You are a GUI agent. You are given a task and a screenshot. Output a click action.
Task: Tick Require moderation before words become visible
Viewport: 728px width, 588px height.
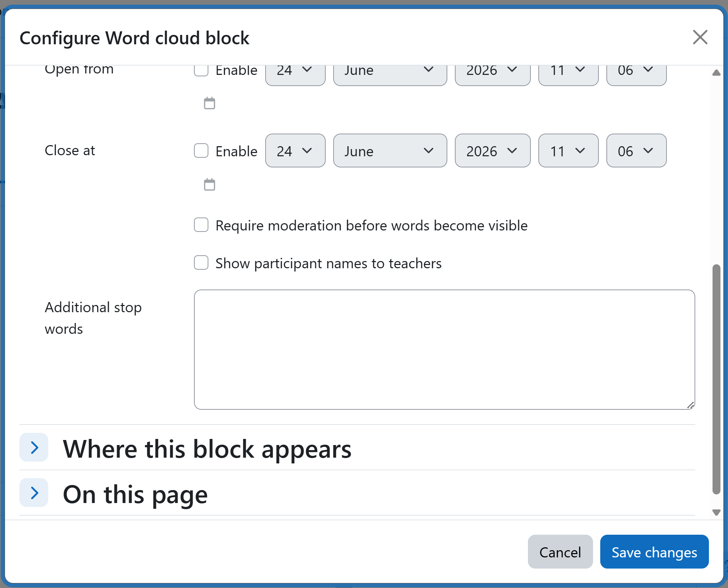(201, 225)
